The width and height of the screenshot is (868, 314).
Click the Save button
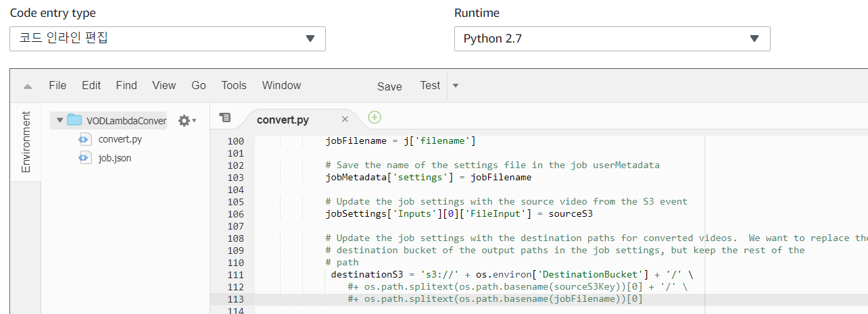pyautogui.click(x=389, y=86)
